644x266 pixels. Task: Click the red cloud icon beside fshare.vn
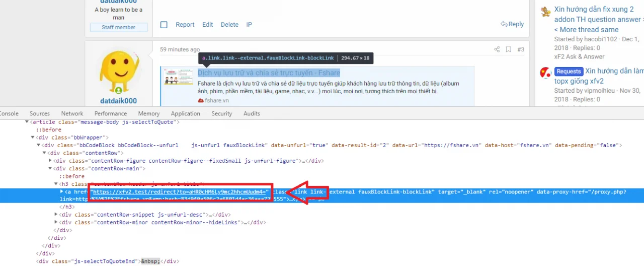coord(201,100)
